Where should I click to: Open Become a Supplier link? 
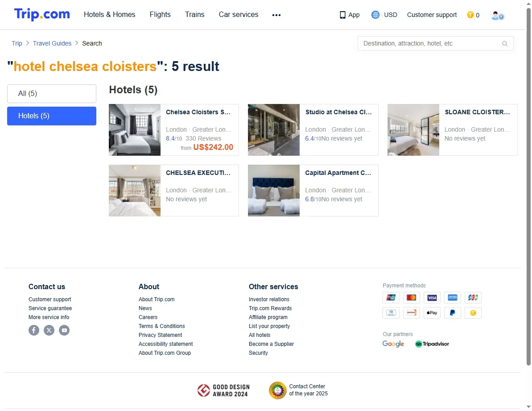(272, 344)
